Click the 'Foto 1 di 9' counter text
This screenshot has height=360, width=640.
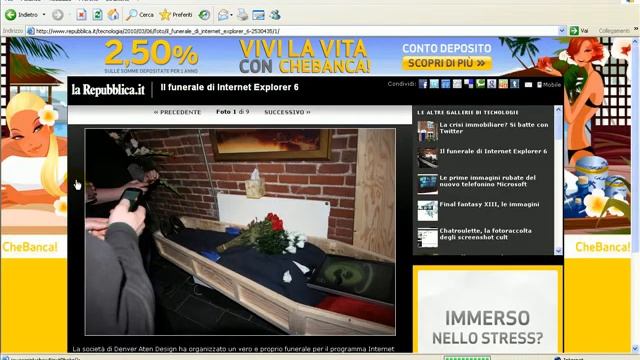233,111
